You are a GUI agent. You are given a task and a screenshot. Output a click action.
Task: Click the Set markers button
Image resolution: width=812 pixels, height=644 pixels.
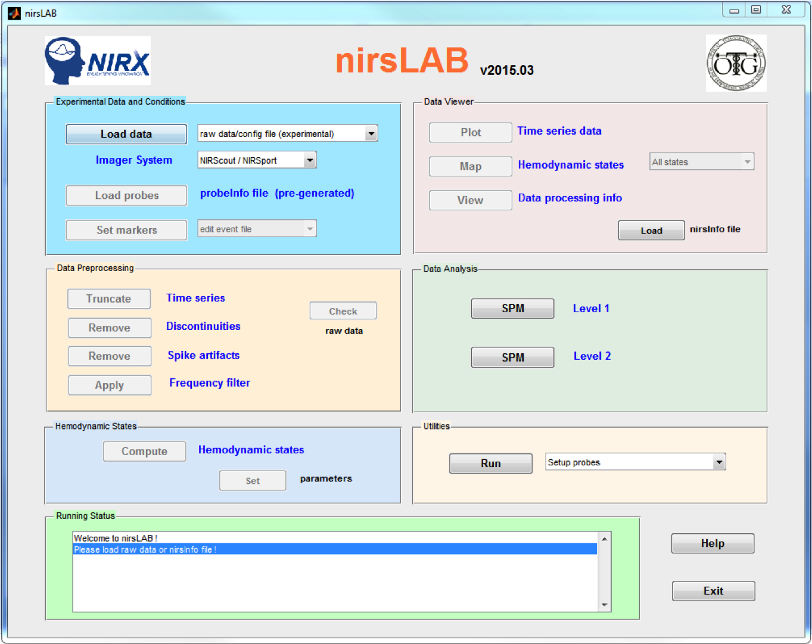tap(126, 230)
